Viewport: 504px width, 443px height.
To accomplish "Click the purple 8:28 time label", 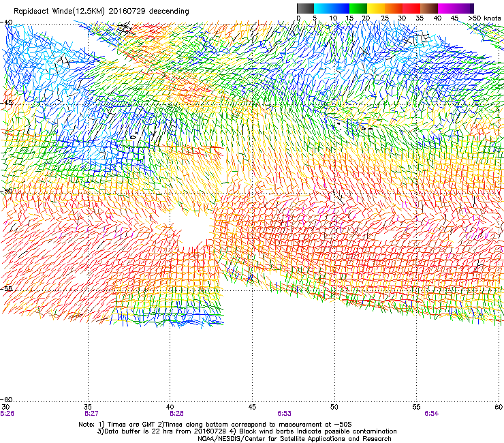I will click(177, 414).
